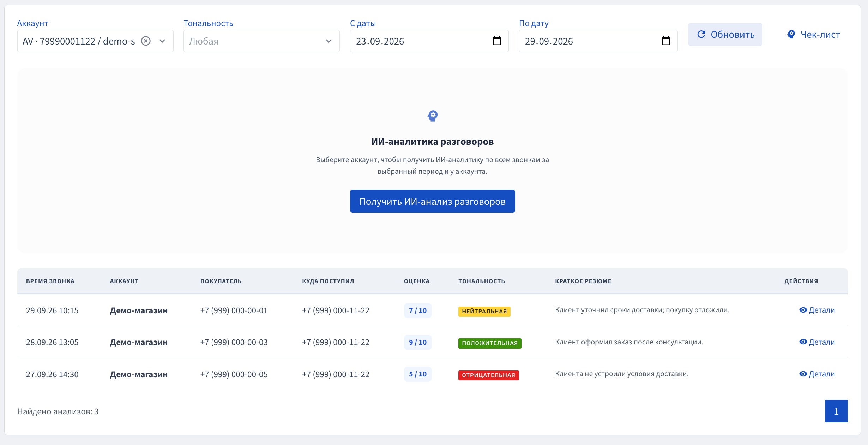868x445 pixels.
Task: Click buyer number +7 (999) 000-00-03
Action: (234, 342)
